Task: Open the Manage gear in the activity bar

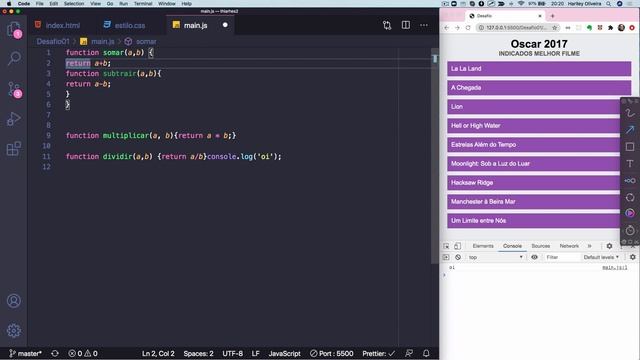Action: pyautogui.click(x=14, y=330)
